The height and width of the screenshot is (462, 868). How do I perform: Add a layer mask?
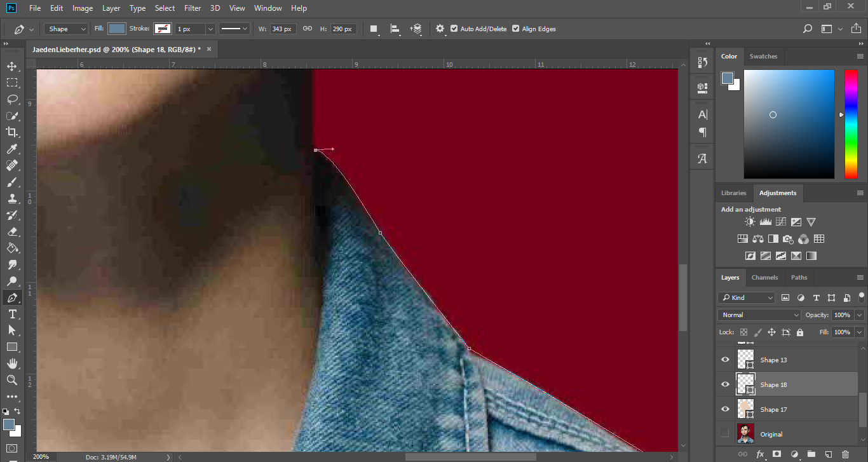click(x=776, y=454)
